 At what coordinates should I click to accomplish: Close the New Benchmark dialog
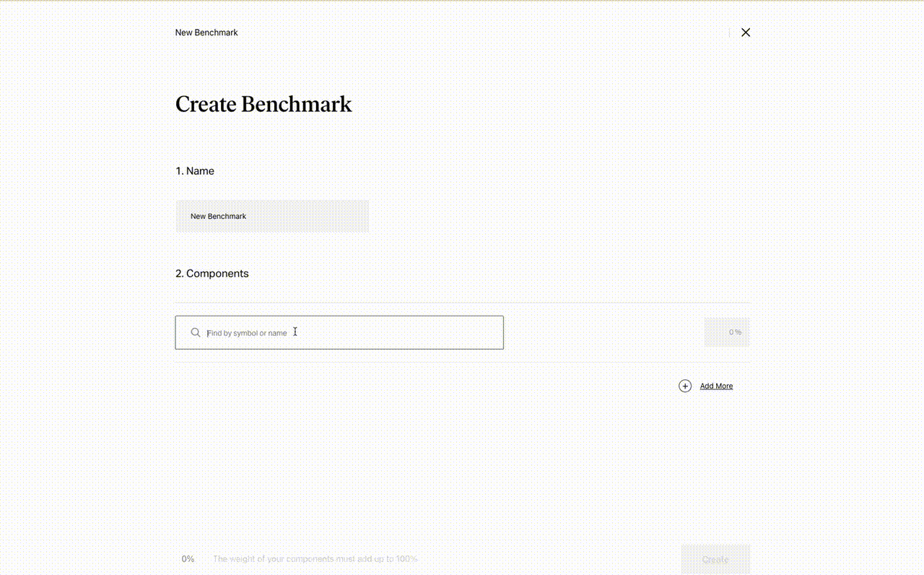[x=746, y=33]
